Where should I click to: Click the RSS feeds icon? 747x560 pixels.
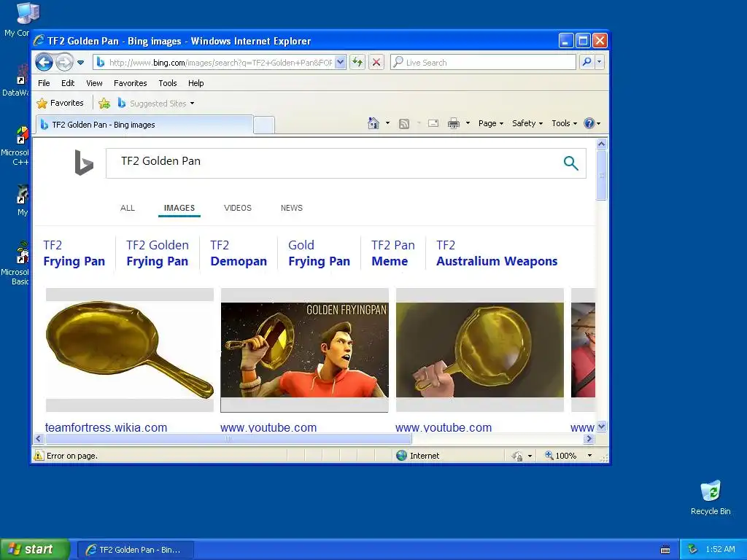[404, 124]
